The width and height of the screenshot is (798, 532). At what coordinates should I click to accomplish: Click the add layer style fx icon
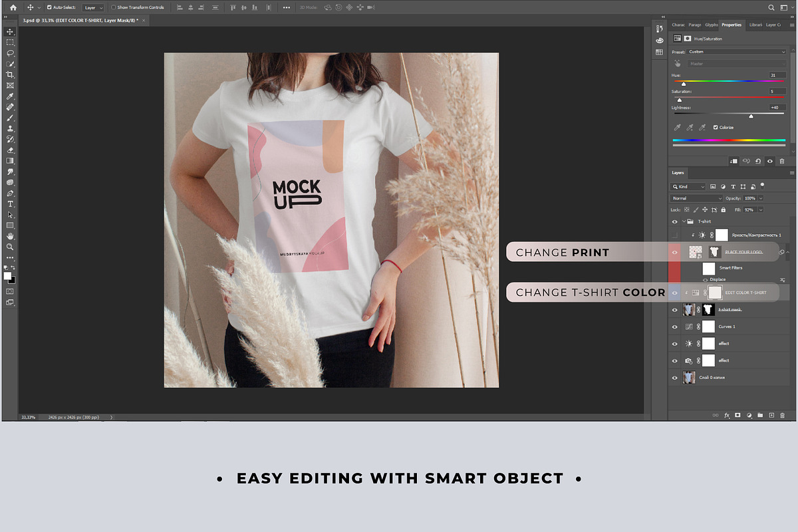(x=727, y=415)
